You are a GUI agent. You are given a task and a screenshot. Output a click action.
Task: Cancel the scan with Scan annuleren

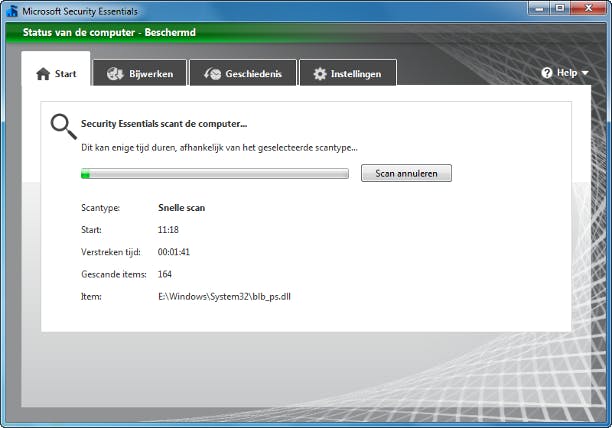(x=406, y=173)
